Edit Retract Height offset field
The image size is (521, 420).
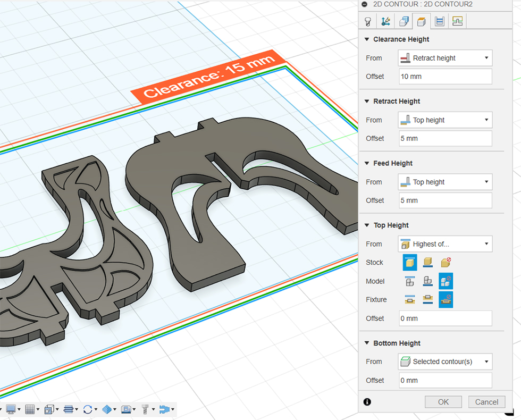pyautogui.click(x=446, y=138)
